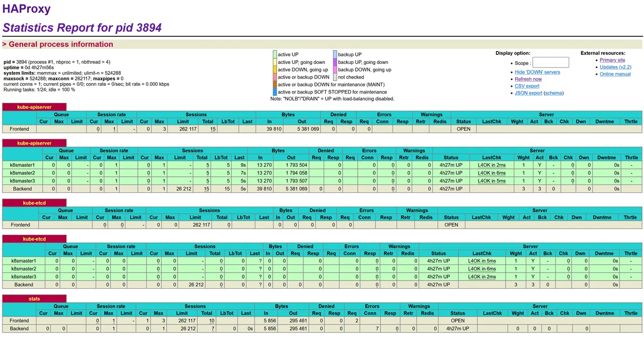Open kube-etcd title above its Frontend row
The height and width of the screenshot is (337, 644).
(34, 203)
